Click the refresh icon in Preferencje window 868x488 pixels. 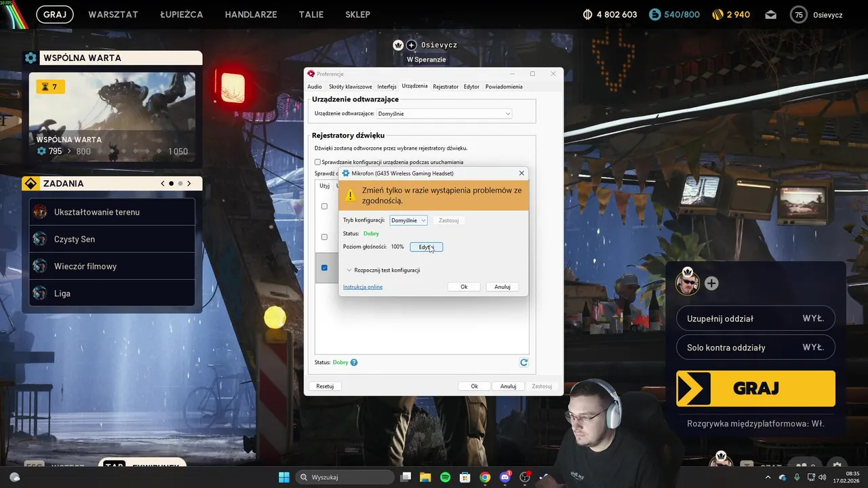(524, 363)
